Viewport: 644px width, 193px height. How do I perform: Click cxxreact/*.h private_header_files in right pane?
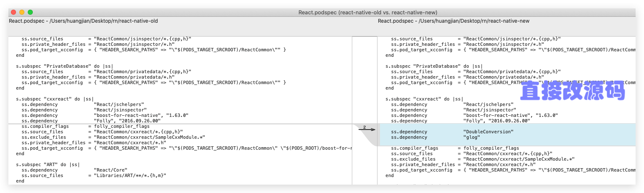[x=464, y=164]
